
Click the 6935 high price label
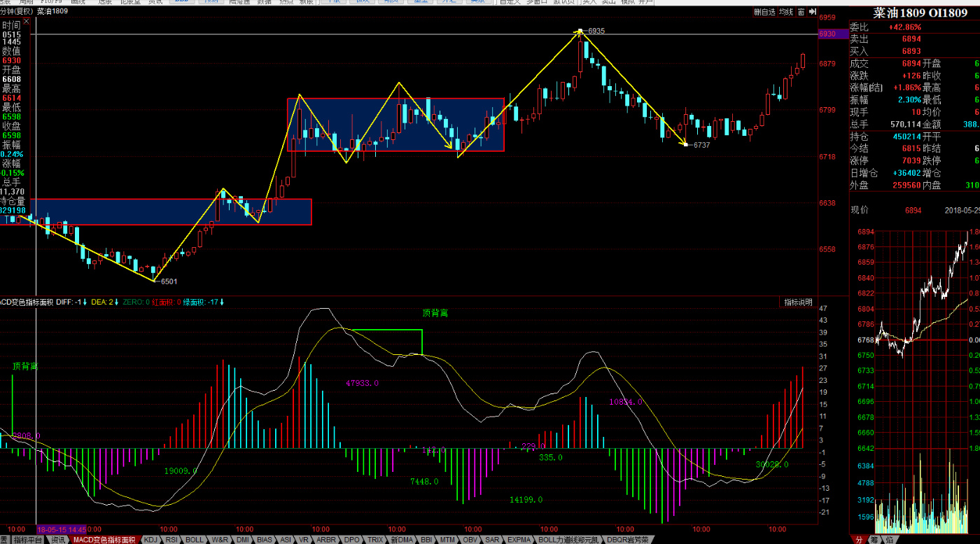pyautogui.click(x=596, y=31)
